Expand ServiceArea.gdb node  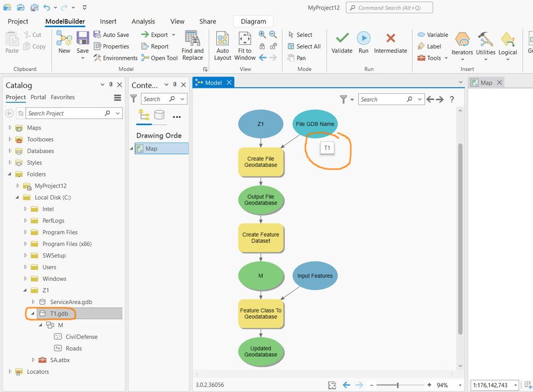tap(33, 302)
